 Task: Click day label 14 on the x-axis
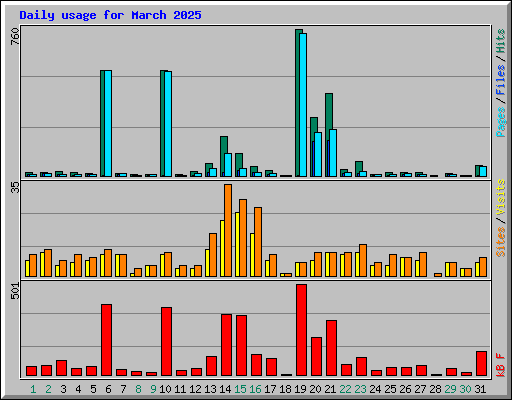coord(225,389)
